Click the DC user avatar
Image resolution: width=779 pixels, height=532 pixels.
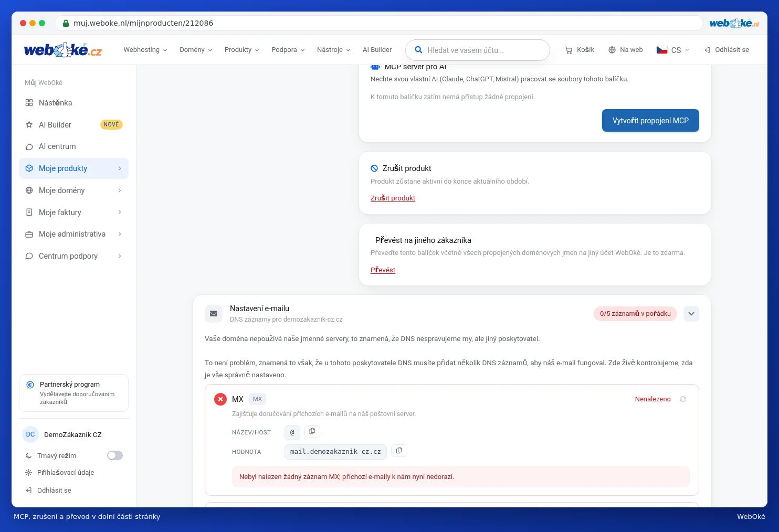[30, 434]
